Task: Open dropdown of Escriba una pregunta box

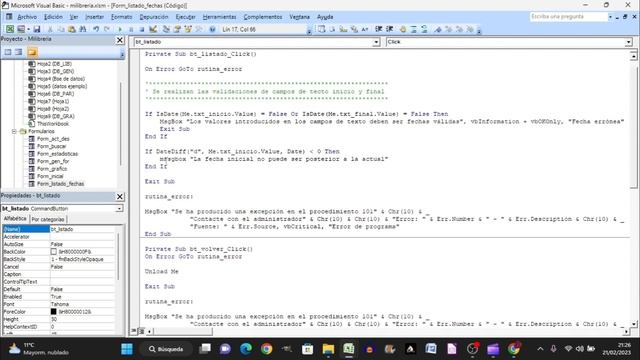Action: [x=610, y=17]
